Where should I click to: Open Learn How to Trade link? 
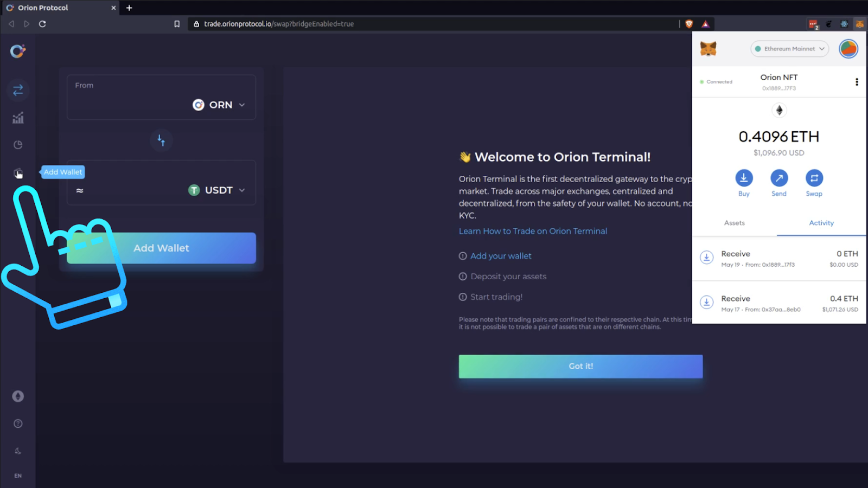533,231
